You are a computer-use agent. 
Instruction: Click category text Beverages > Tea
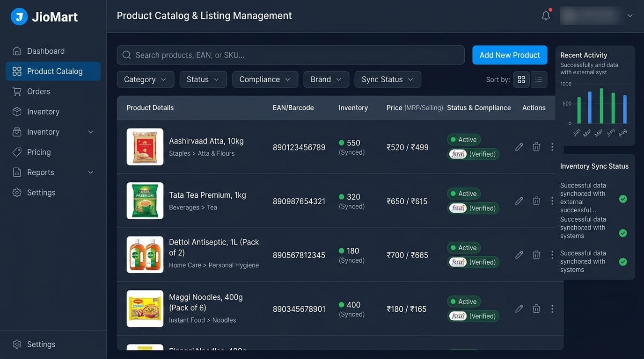[193, 208]
